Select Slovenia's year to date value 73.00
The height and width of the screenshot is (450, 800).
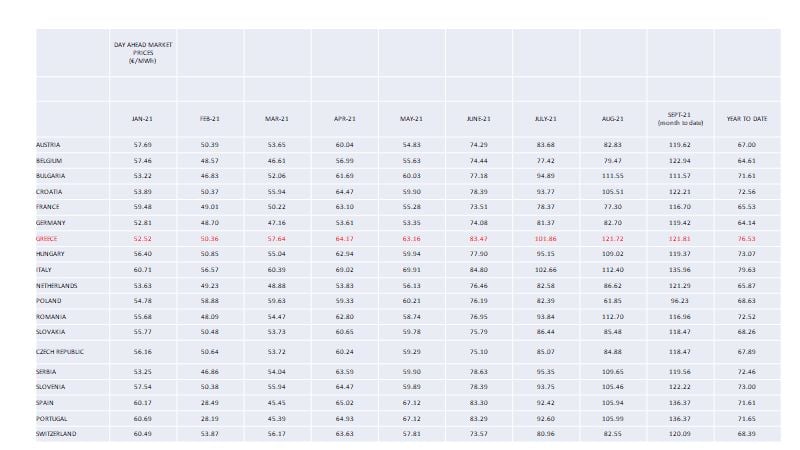coord(746,387)
